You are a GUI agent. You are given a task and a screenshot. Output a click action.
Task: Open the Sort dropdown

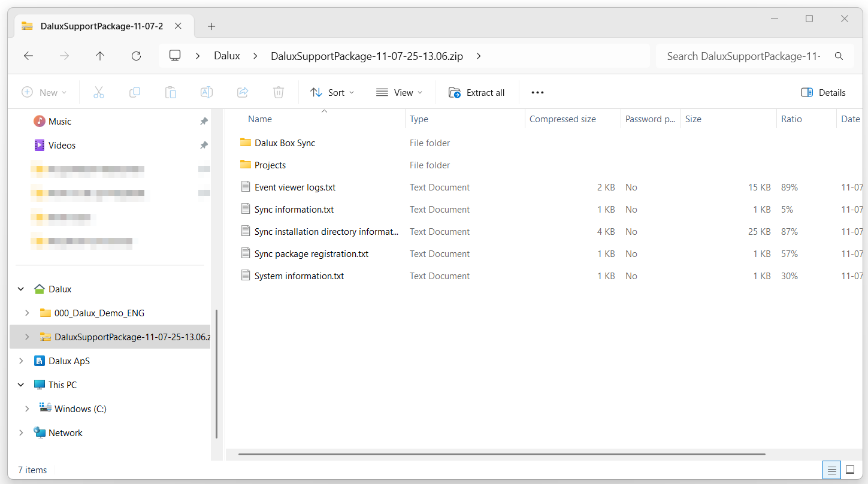point(332,92)
